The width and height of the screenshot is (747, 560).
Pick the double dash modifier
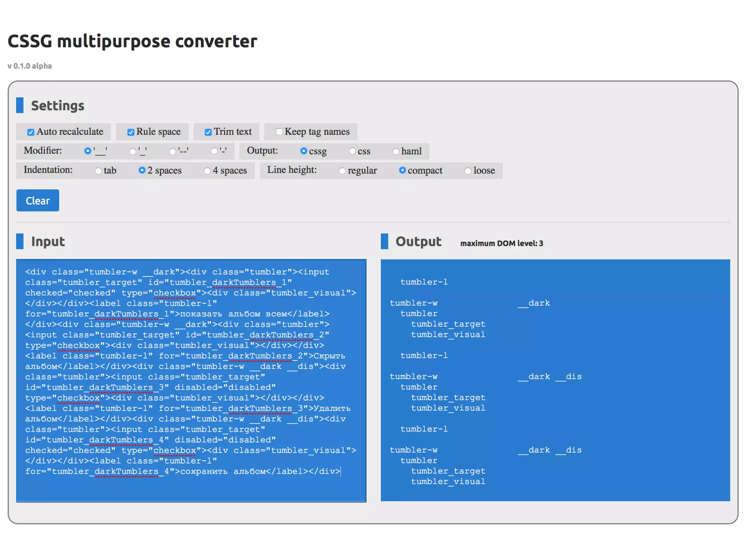(173, 151)
